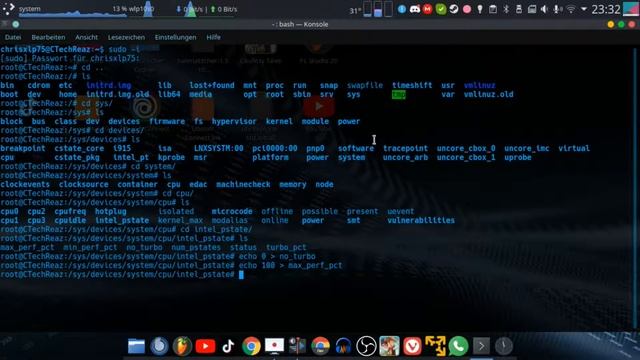Open Vivaldi browser from the dock
Viewport: 640px width, 360px height.
(412, 346)
